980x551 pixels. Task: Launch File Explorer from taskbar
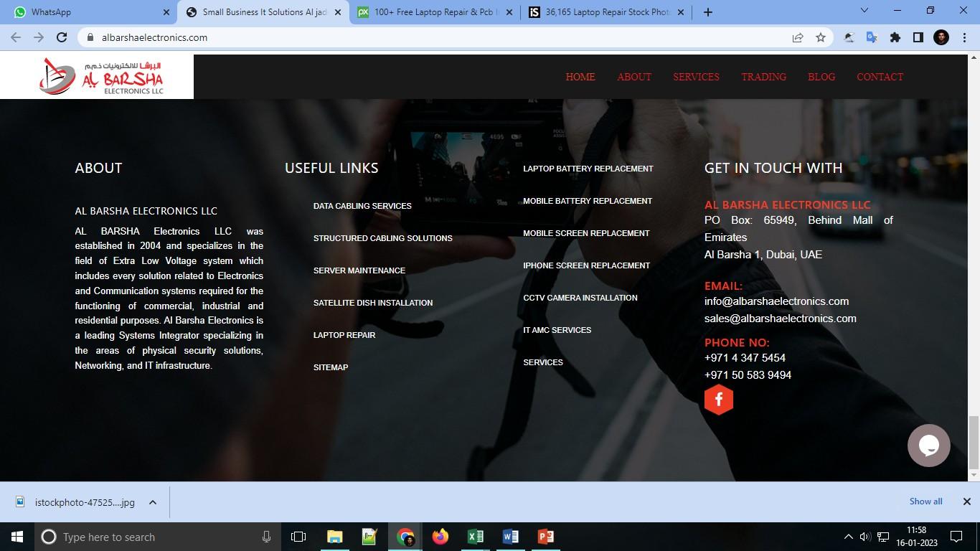click(334, 537)
